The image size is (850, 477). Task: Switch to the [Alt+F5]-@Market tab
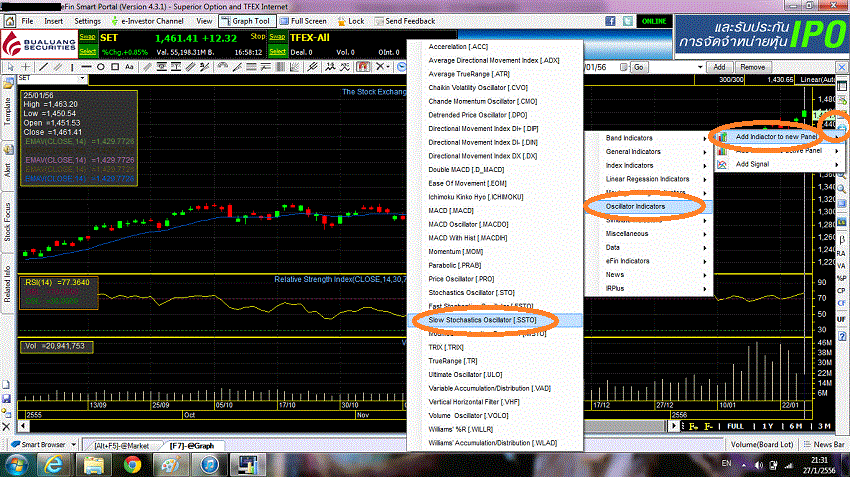121,446
